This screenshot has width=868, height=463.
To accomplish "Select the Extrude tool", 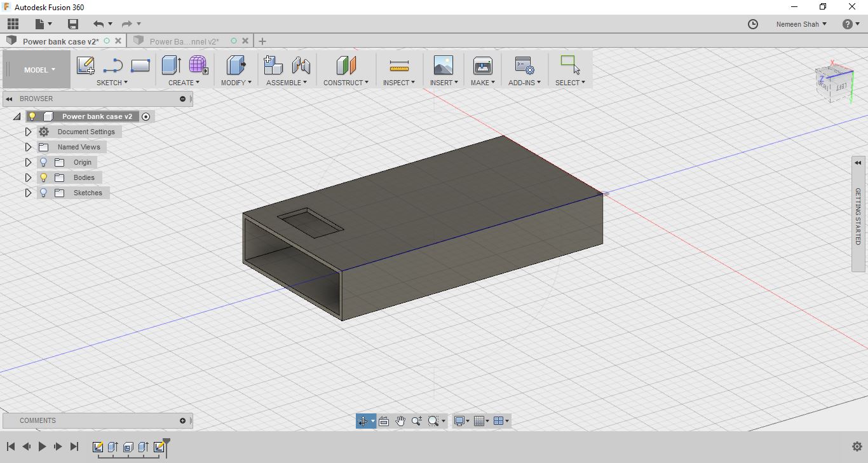I will coord(172,65).
